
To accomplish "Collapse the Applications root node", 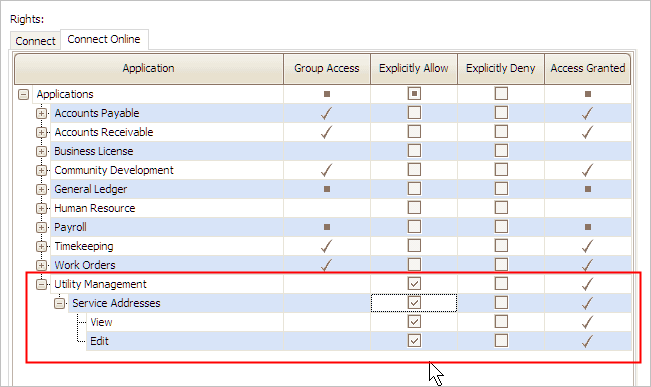I will coord(23,94).
